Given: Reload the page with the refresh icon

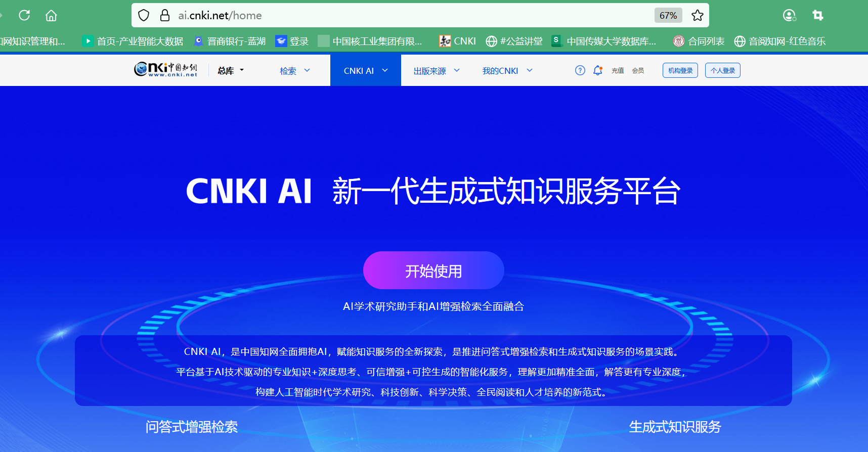Looking at the screenshot, I should (x=24, y=15).
